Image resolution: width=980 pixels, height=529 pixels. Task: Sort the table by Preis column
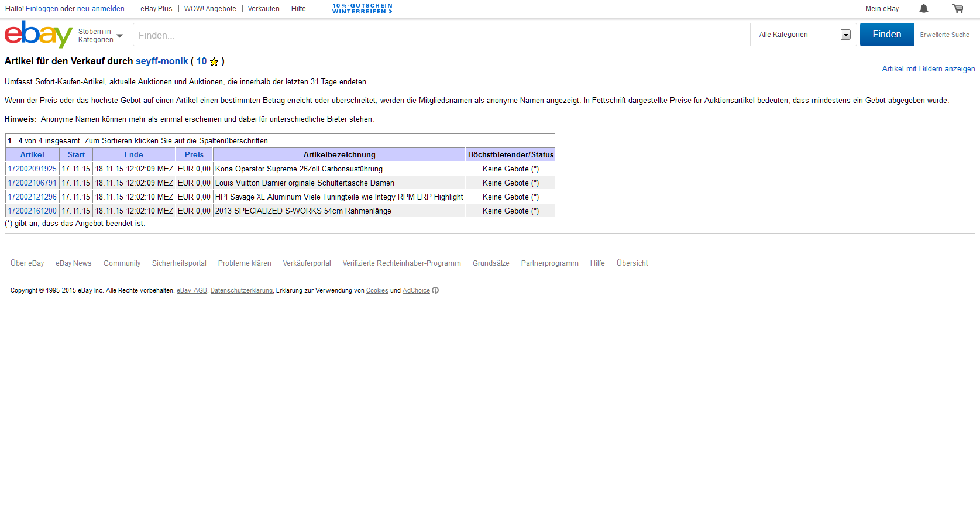(x=194, y=155)
